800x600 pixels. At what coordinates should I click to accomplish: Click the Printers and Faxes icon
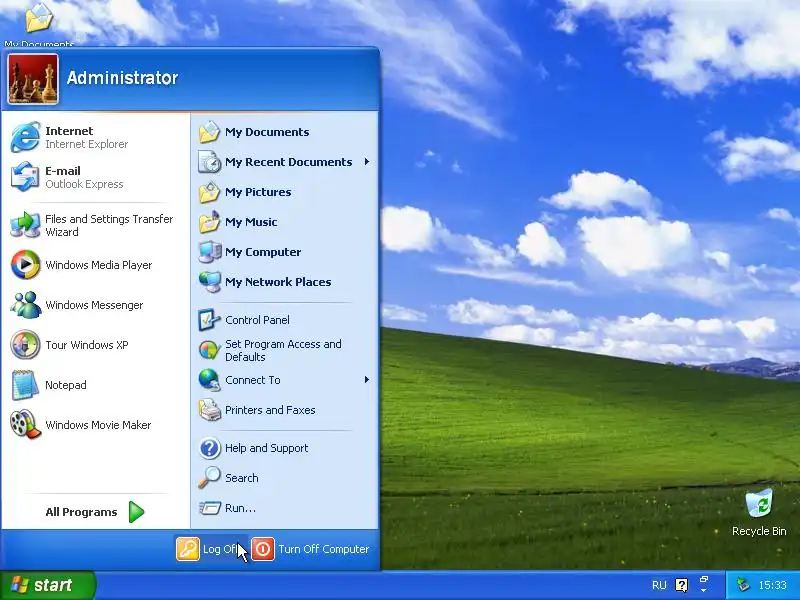coord(209,410)
